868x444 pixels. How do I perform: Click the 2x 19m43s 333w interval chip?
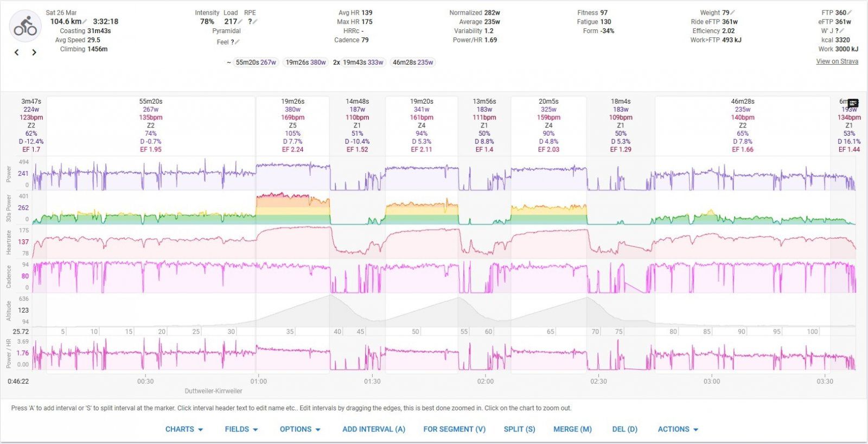[359, 62]
